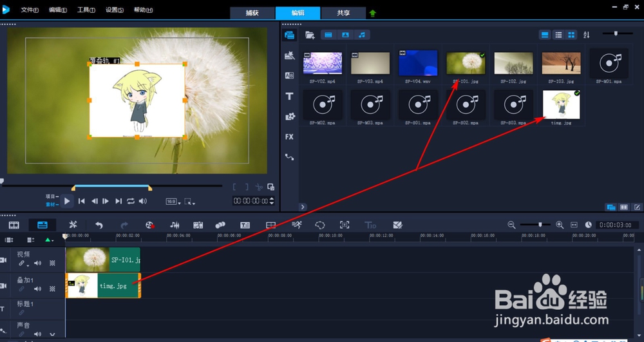Switch to storyboard view
The height and width of the screenshot is (342, 644).
(14, 225)
